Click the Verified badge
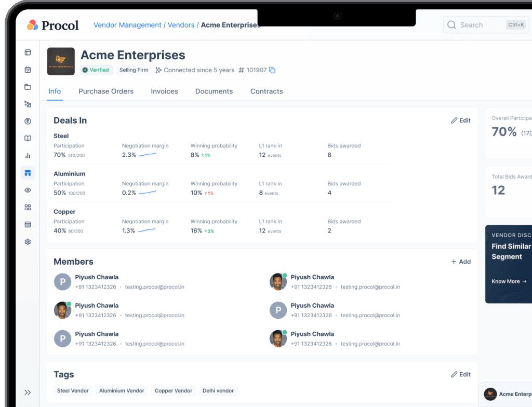532x407 pixels. pos(96,70)
